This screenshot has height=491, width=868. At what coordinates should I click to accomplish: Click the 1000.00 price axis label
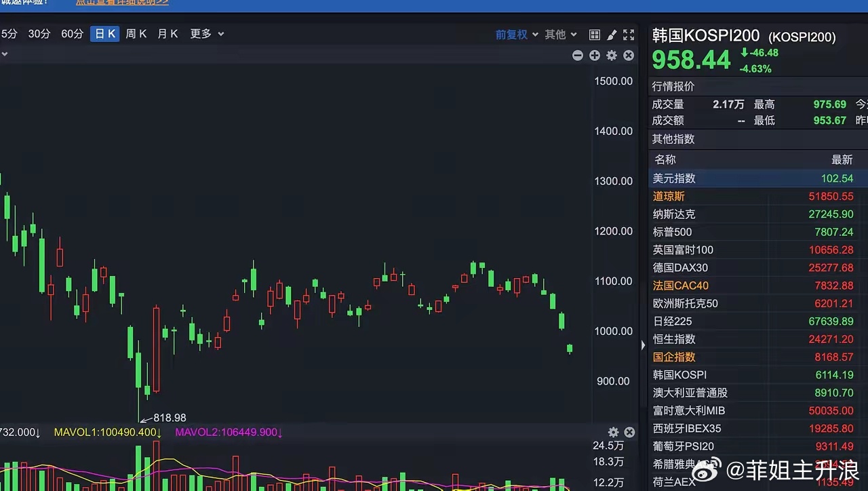613,331
